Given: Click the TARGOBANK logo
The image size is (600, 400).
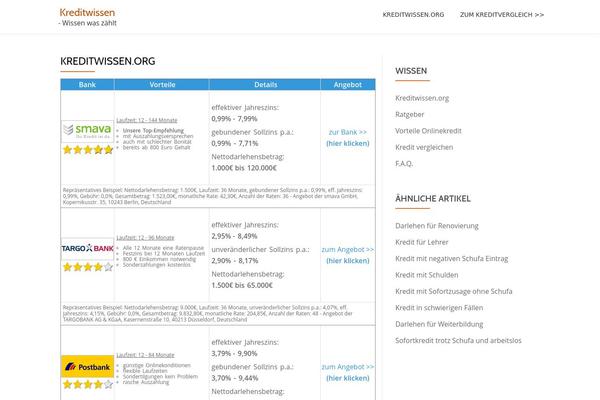Looking at the screenshot, I should 88,248.
